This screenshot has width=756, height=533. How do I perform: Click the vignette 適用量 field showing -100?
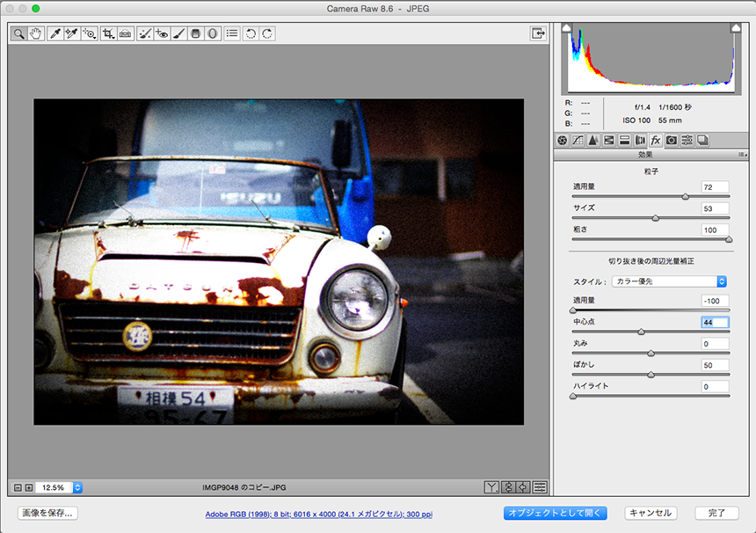715,301
